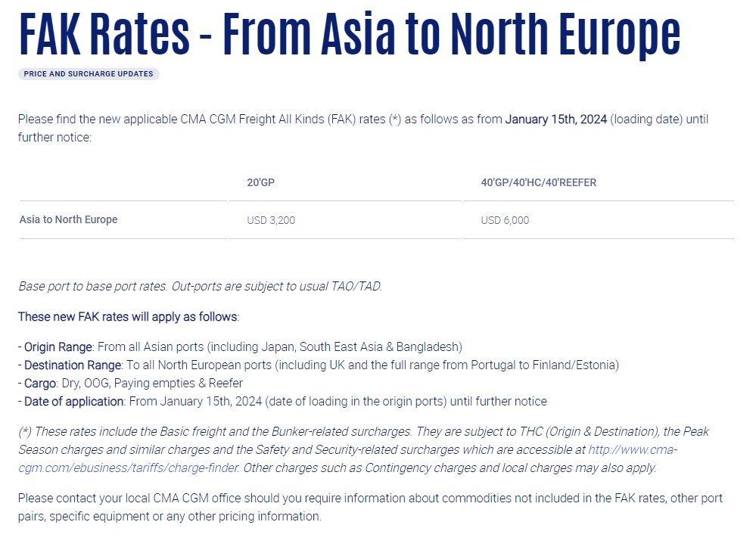Click the 'Dry, OOG, Paying empties & Reefer' text
Viewport: 756px width, 550px height.
[x=152, y=384]
